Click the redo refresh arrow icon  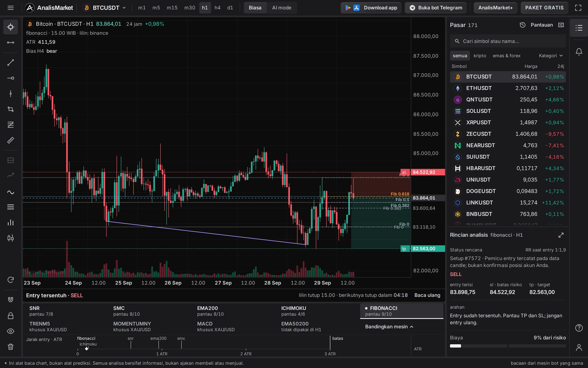coord(10,280)
